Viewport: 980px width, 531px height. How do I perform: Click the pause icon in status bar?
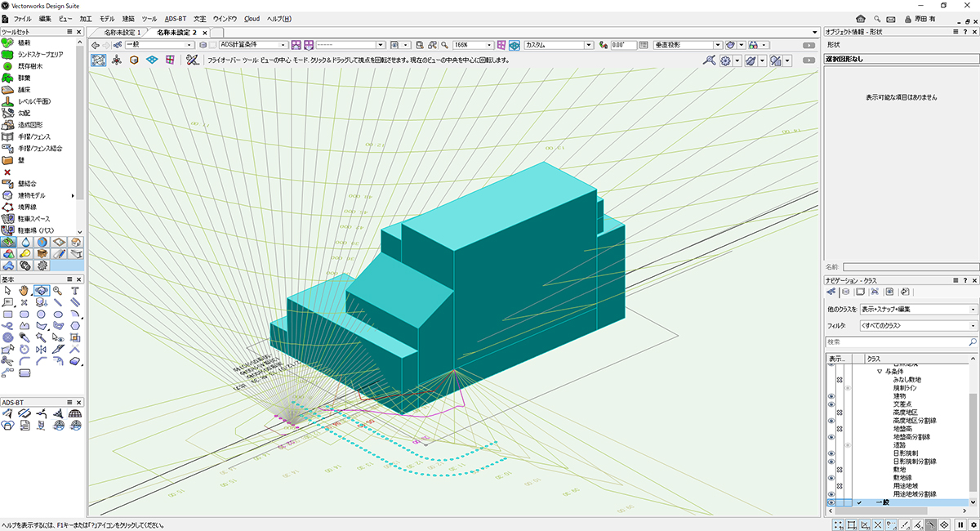click(960, 524)
